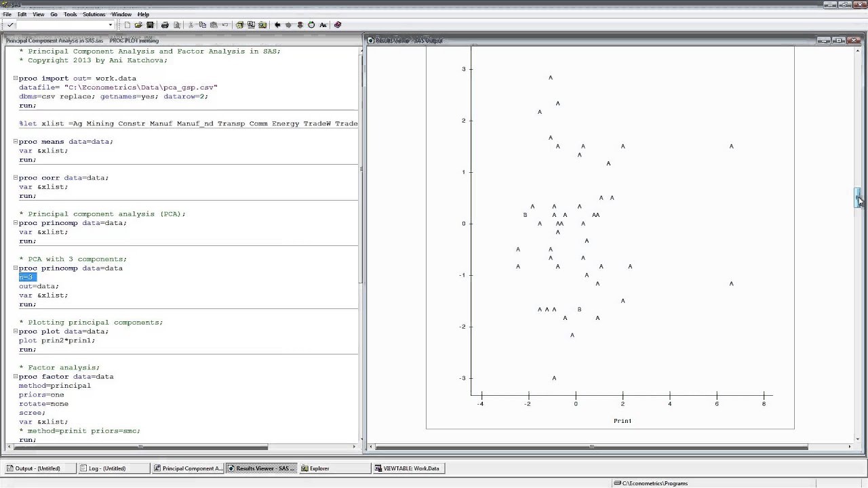
Task: Open Print Preview from the toolbar
Action: (x=177, y=25)
